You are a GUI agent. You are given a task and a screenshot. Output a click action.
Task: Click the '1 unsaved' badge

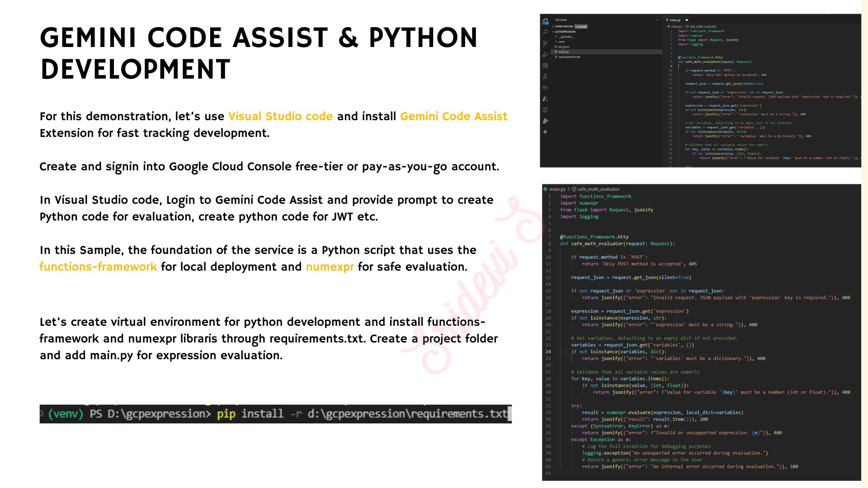(581, 27)
